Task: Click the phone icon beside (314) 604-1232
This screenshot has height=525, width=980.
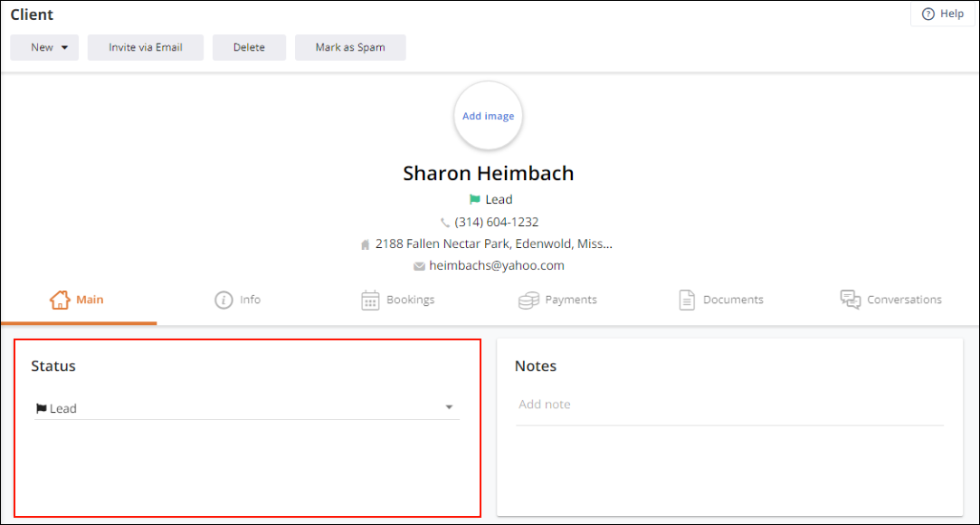Action: [x=445, y=223]
